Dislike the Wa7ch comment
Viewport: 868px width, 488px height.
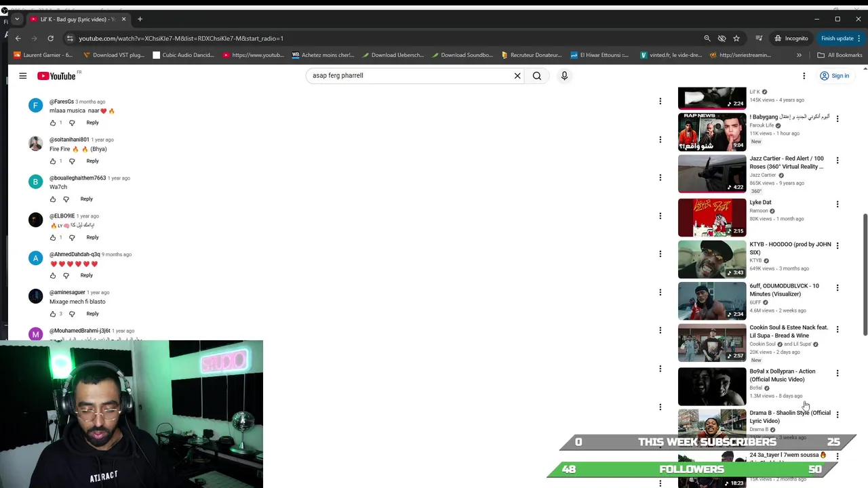click(x=66, y=199)
